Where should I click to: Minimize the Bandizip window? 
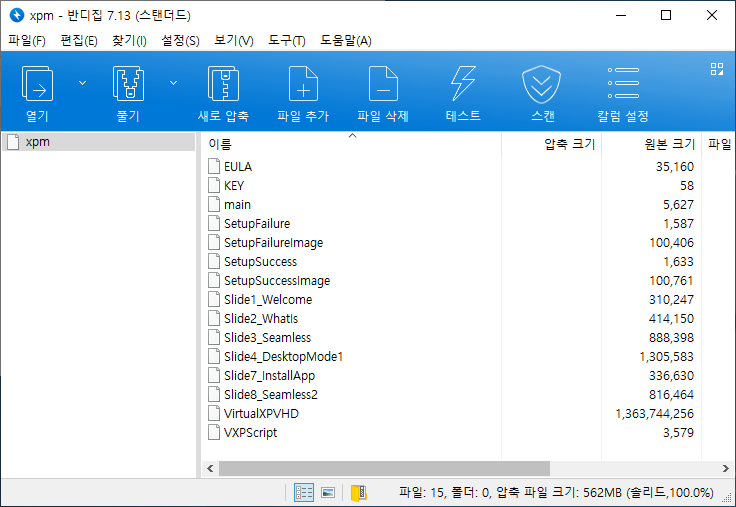click(x=621, y=15)
